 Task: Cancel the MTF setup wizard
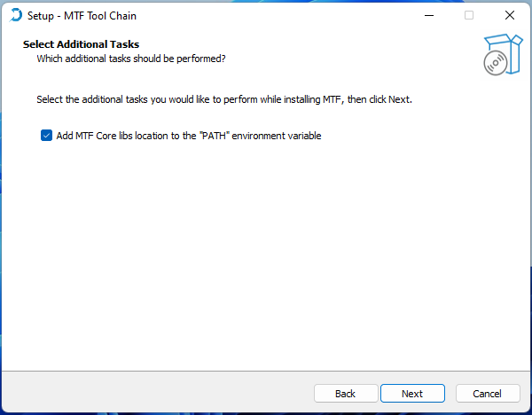tap(487, 393)
